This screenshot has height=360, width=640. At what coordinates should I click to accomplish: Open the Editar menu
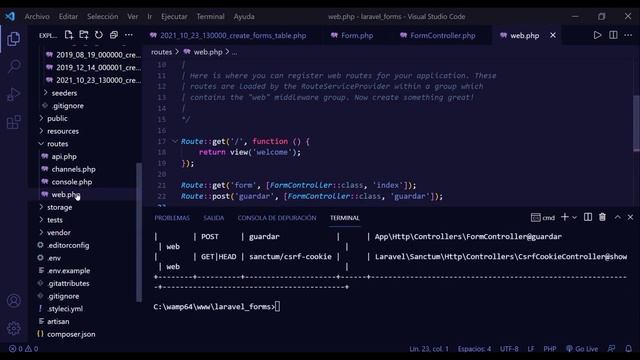point(68,16)
